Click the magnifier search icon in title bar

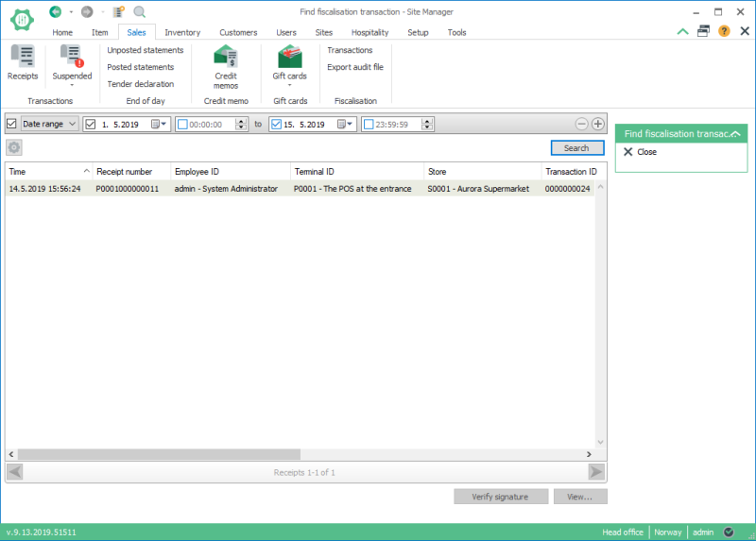[x=139, y=11]
